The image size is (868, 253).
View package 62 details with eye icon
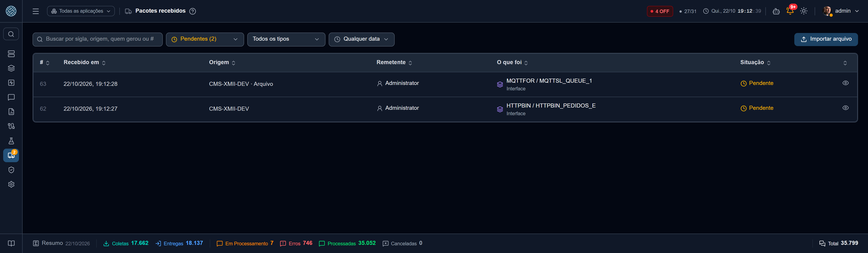(x=845, y=108)
